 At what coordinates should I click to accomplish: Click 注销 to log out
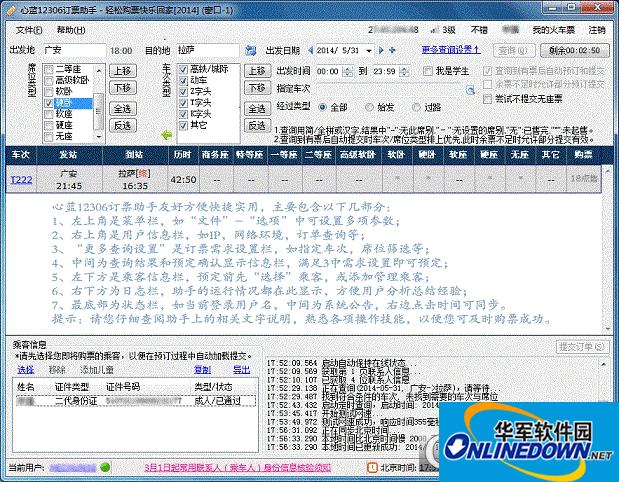[596, 30]
